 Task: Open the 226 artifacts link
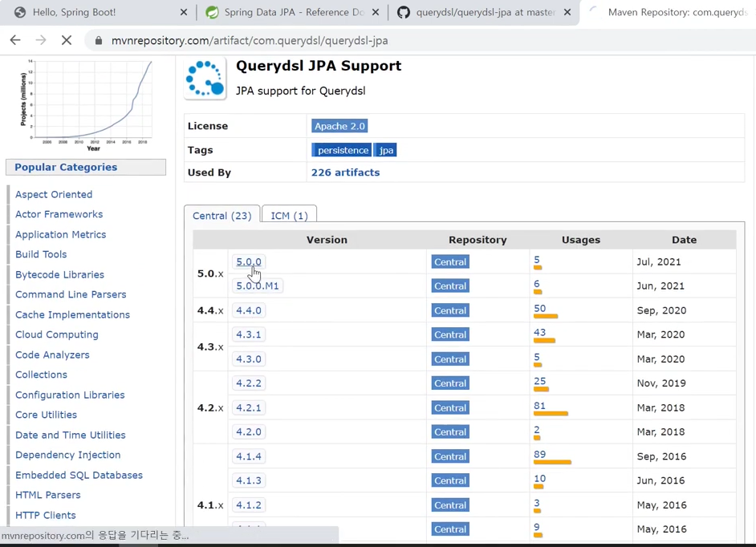click(x=345, y=172)
